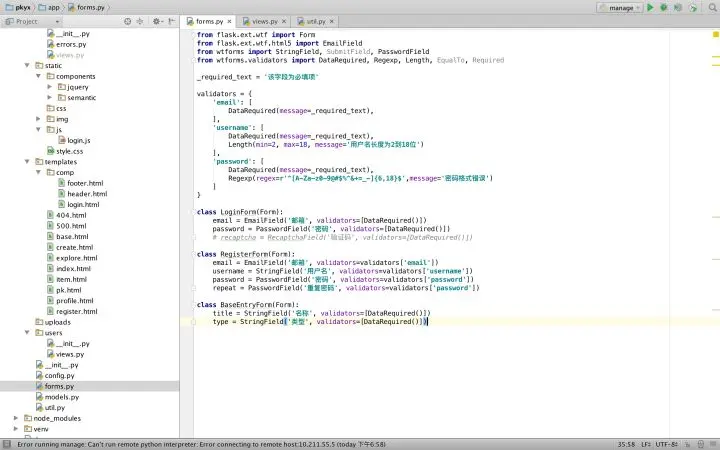
Task: Close the views.py editor tab
Action: click(x=284, y=22)
